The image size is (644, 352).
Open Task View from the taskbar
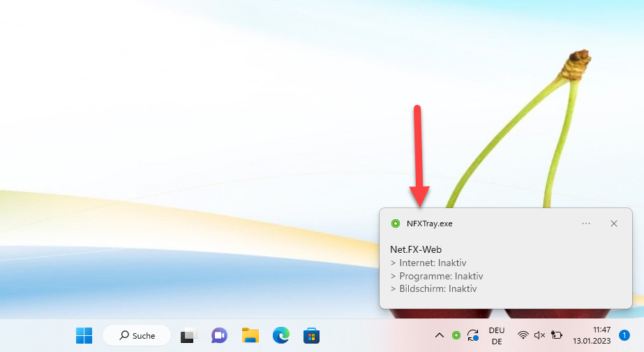[x=188, y=335]
